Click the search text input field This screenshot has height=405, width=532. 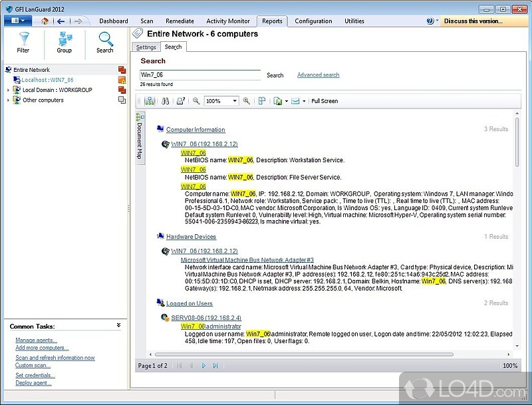[x=199, y=75]
